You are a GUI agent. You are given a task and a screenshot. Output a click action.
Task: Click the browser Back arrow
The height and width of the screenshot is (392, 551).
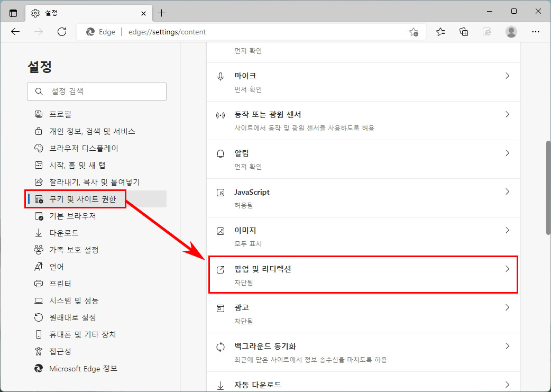(15, 32)
